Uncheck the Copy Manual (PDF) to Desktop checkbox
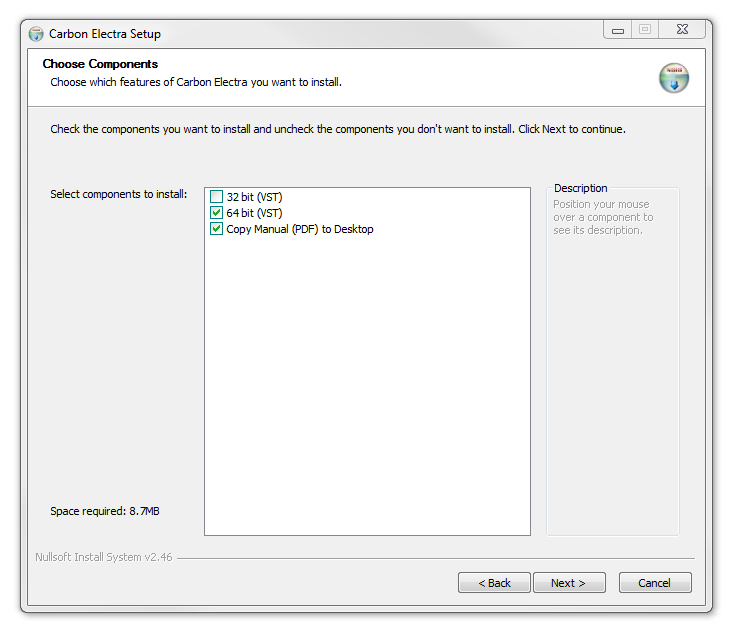This screenshot has height=630, width=734. point(217,229)
